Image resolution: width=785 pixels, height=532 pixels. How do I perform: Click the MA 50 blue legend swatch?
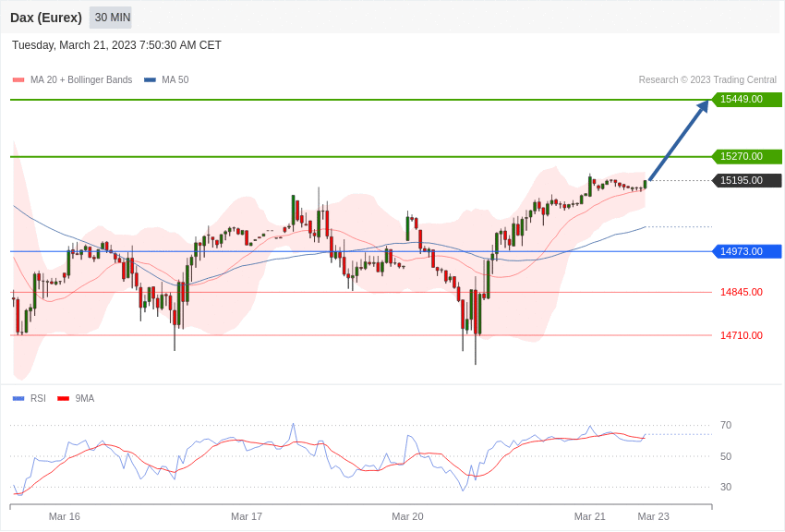(150, 79)
